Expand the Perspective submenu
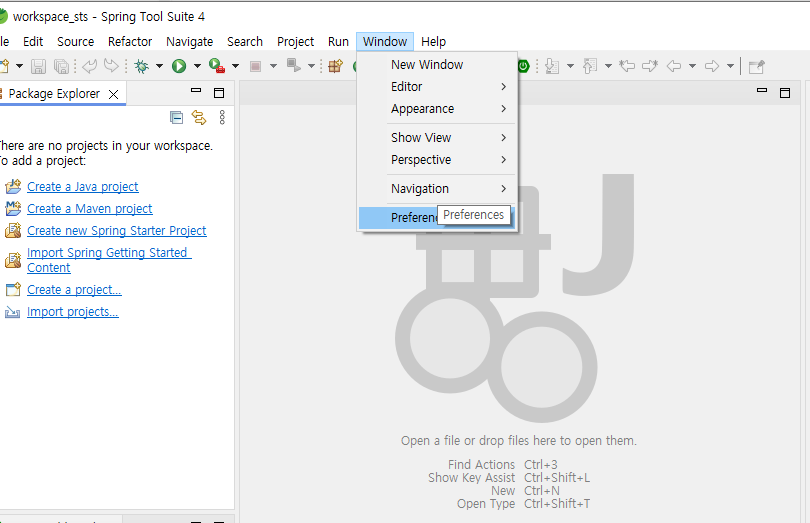 point(438,160)
